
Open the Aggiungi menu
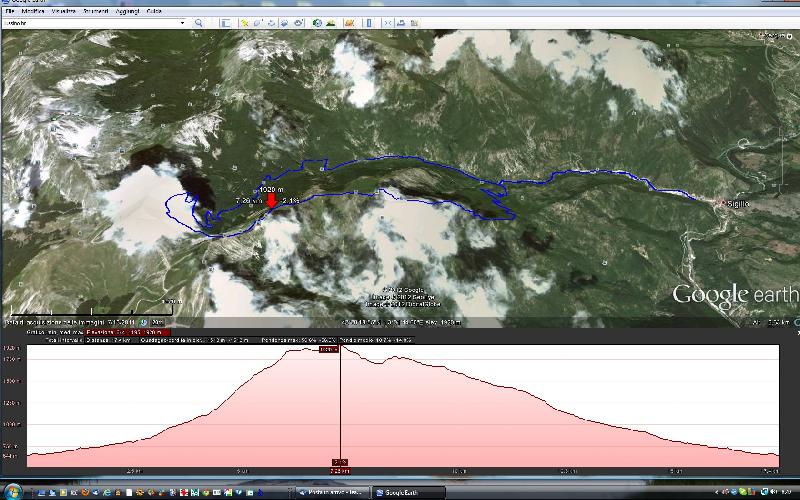128,11
